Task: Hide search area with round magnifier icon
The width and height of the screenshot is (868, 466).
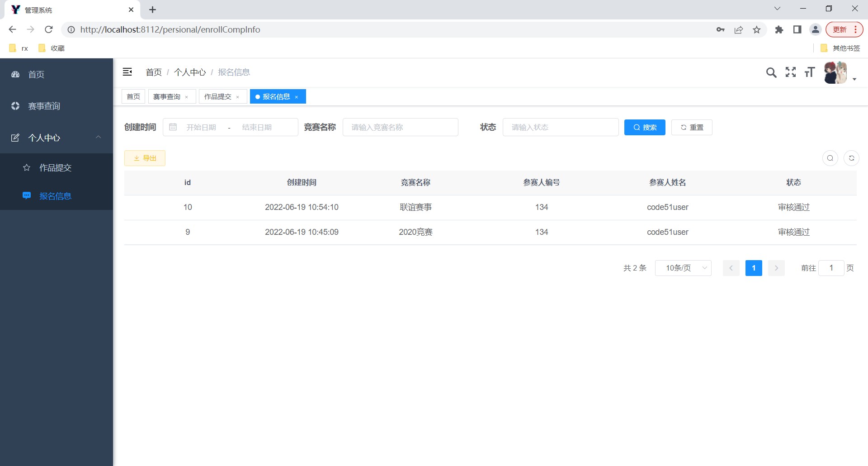Action: click(x=830, y=158)
